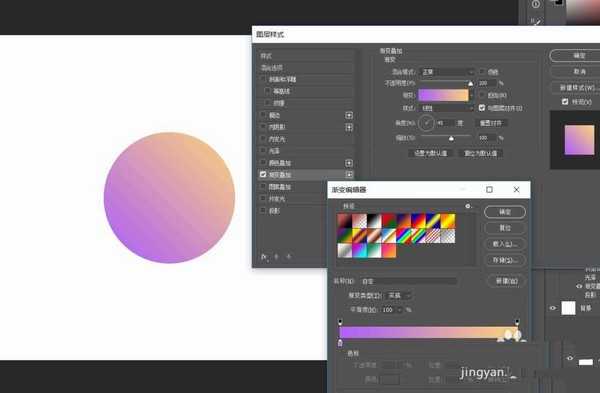The image size is (600, 393).
Task: Select the Transparent Stripes gradient preset
Action: [433, 236]
